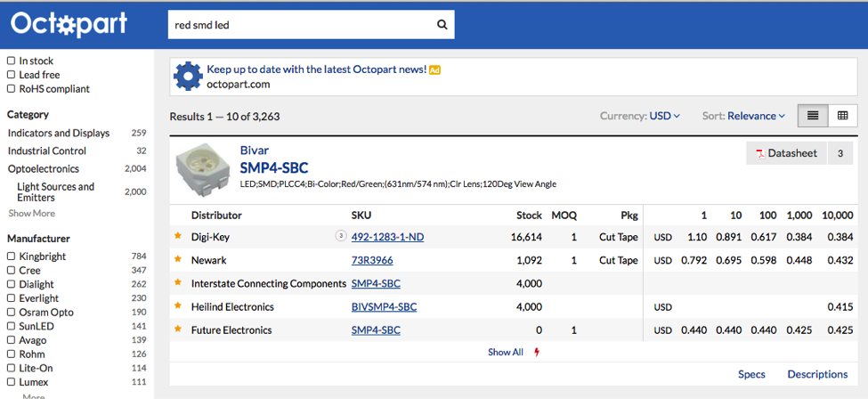Viewport: 868px width, 399px height.
Task: Click the blue gear ad icon
Action: [188, 77]
